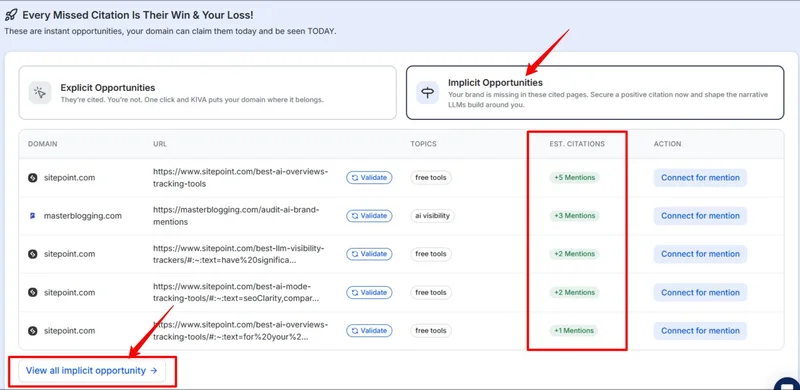Screen dimensions: 800x390
Task: Click masterblogging.com favicon icon
Action: pyautogui.click(x=33, y=216)
